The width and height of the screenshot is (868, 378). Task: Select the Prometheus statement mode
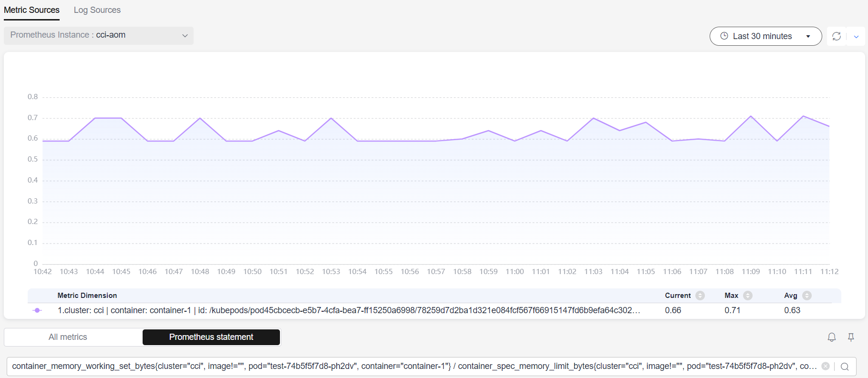pos(211,337)
